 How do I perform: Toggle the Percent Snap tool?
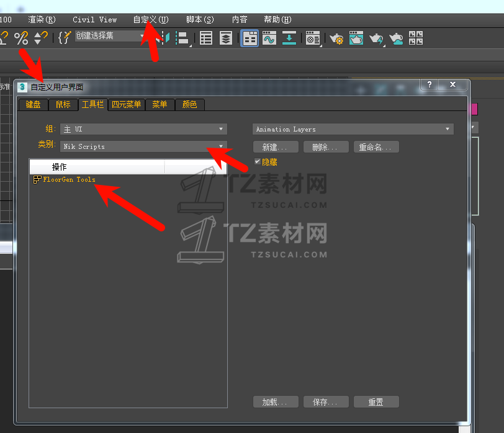[x=21, y=38]
